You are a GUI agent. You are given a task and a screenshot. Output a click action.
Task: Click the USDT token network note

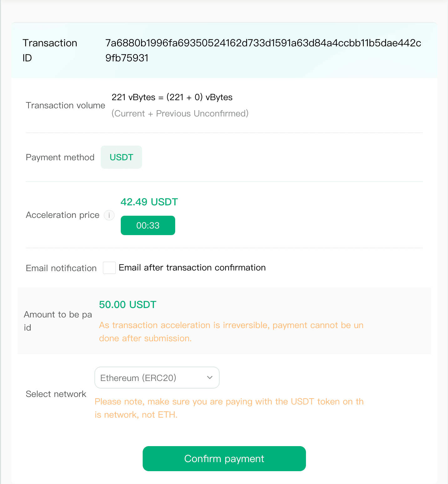(x=229, y=408)
